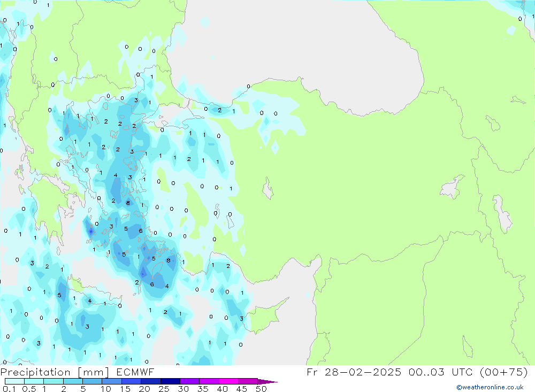Click the 30–35 mm violet legend swatch
This screenshot has width=535, height=392.
pos(189,381)
